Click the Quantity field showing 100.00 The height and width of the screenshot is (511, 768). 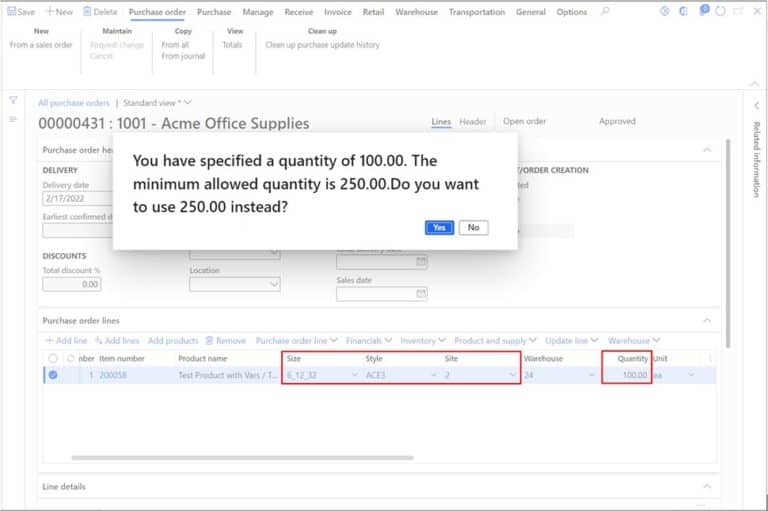[x=626, y=375]
